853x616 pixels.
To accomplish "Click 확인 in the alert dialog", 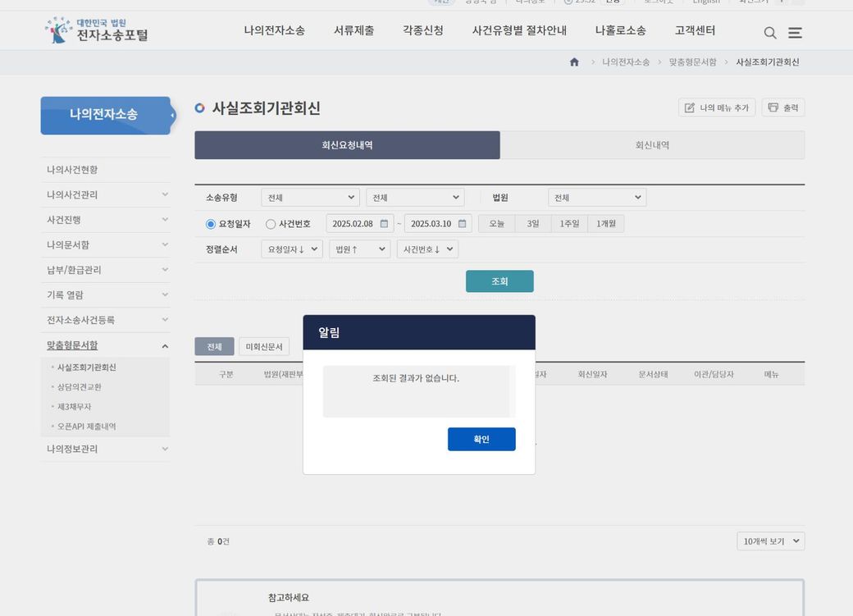I will [x=481, y=440].
